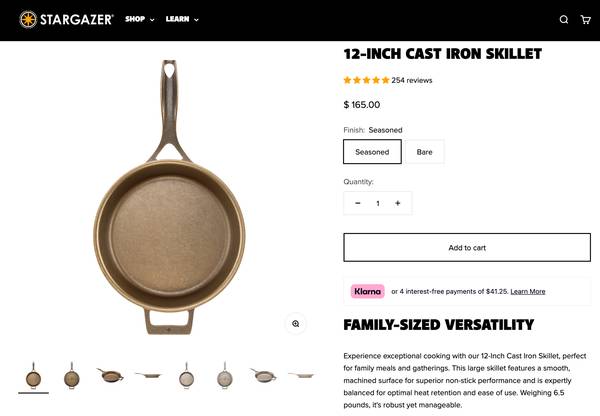
Task: Select the Seasoned finish option
Action: (x=372, y=152)
